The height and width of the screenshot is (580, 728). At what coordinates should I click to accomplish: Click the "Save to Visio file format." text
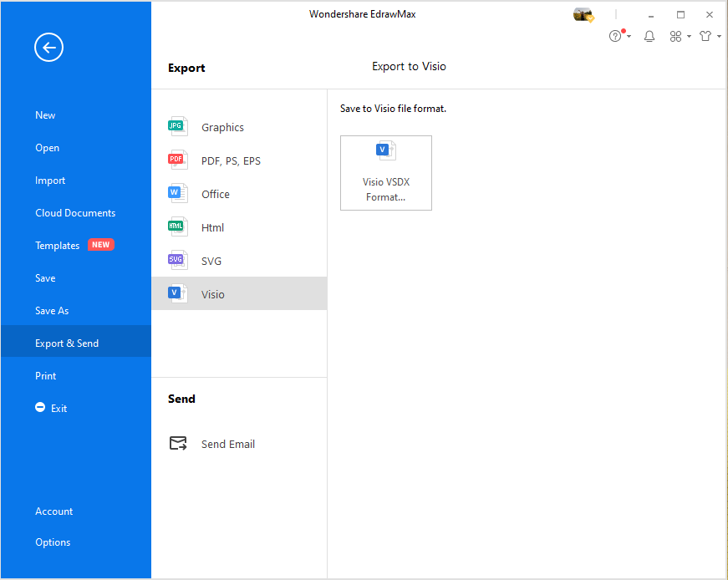coord(393,109)
